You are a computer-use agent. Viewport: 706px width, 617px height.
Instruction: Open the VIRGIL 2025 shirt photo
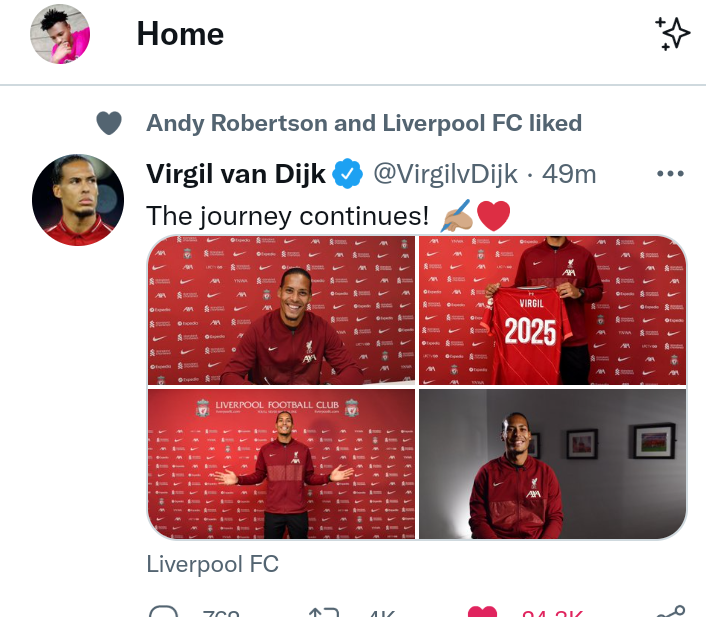(552, 310)
